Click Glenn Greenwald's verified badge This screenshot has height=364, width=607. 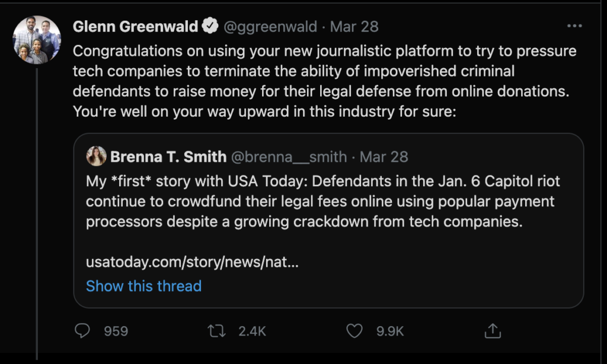pos(210,27)
